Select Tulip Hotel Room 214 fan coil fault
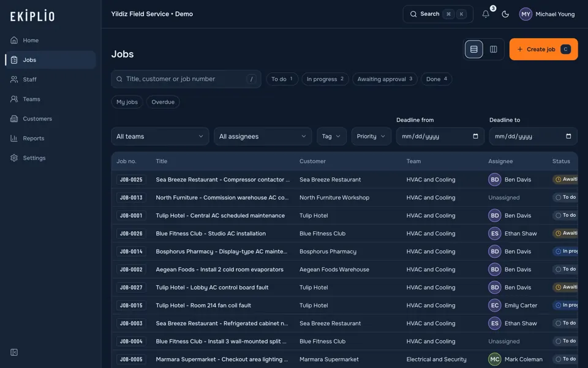 203,305
